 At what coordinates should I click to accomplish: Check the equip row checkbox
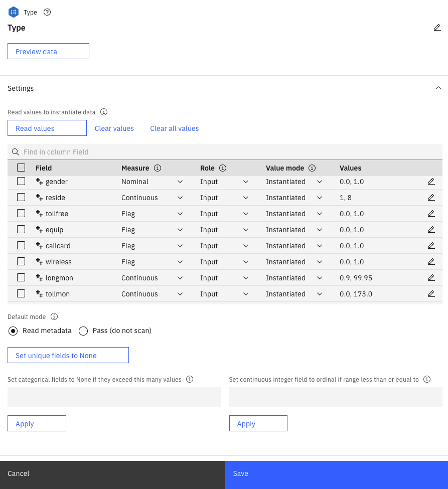[21, 229]
